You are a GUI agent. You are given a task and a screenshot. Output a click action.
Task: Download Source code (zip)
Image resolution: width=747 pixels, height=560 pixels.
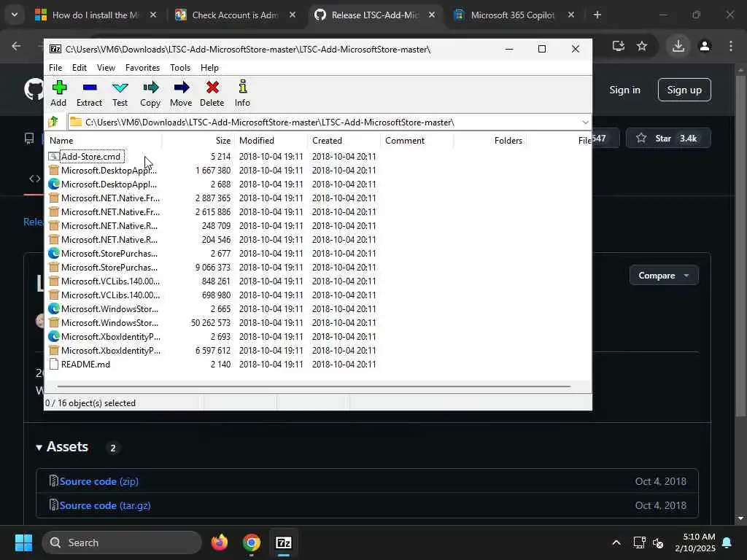[99, 481]
